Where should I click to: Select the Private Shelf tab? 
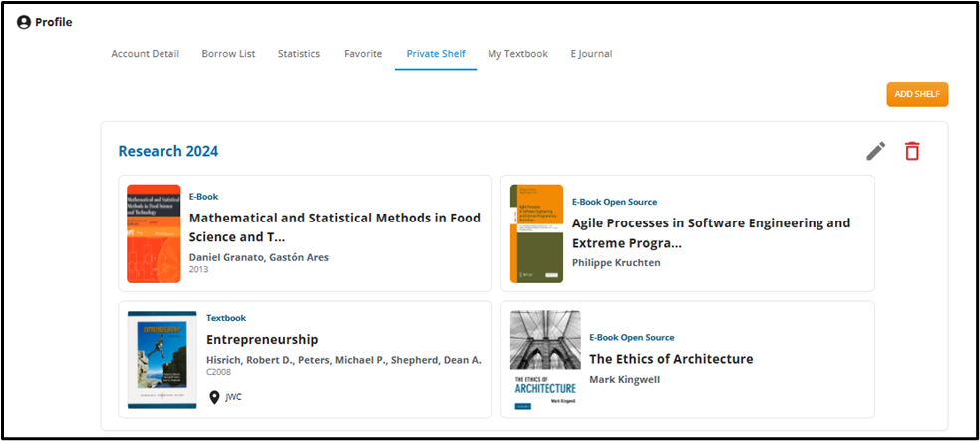coord(436,54)
